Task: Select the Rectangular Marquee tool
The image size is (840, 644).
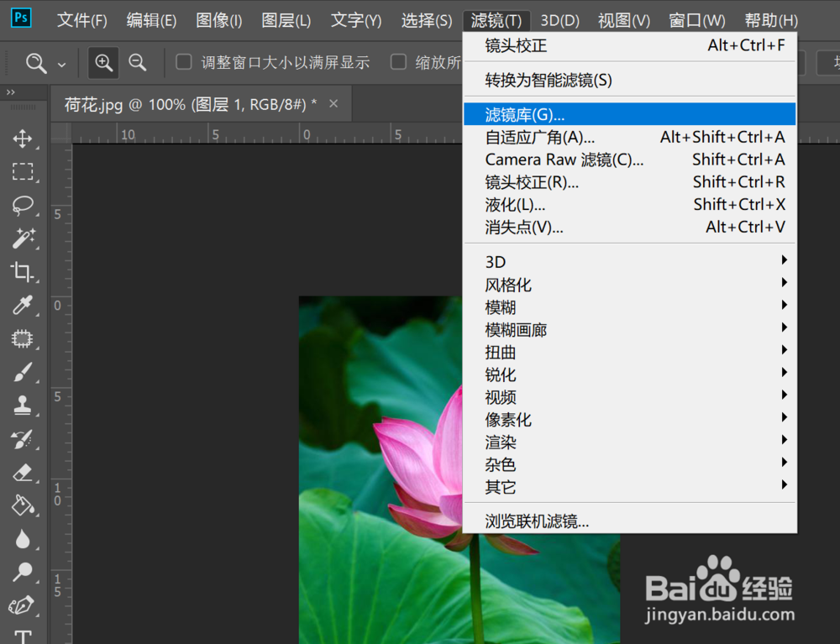Action: click(24, 172)
